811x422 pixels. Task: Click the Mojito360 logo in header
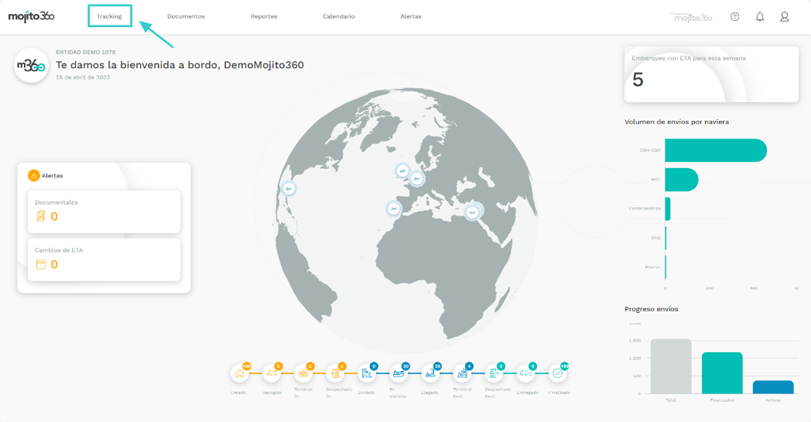click(32, 17)
